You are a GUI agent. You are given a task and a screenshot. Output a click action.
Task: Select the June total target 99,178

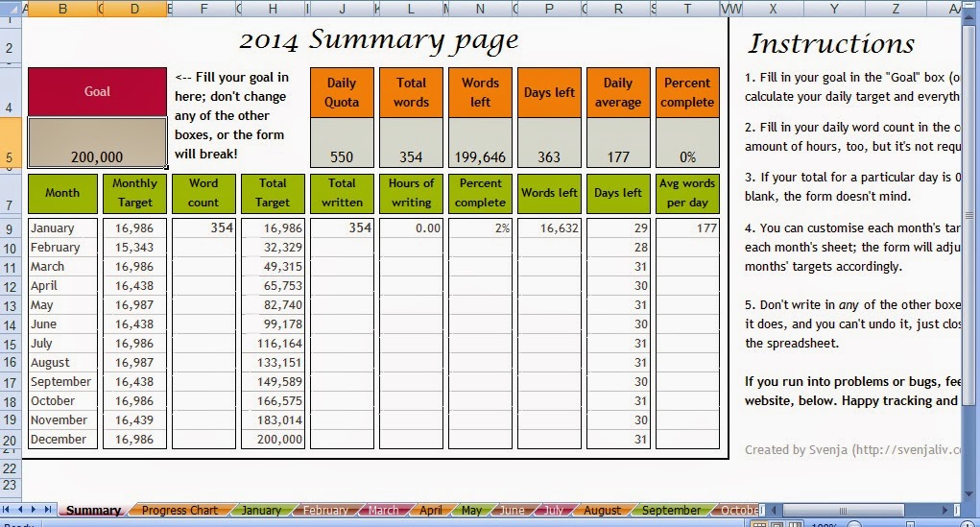pyautogui.click(x=274, y=324)
